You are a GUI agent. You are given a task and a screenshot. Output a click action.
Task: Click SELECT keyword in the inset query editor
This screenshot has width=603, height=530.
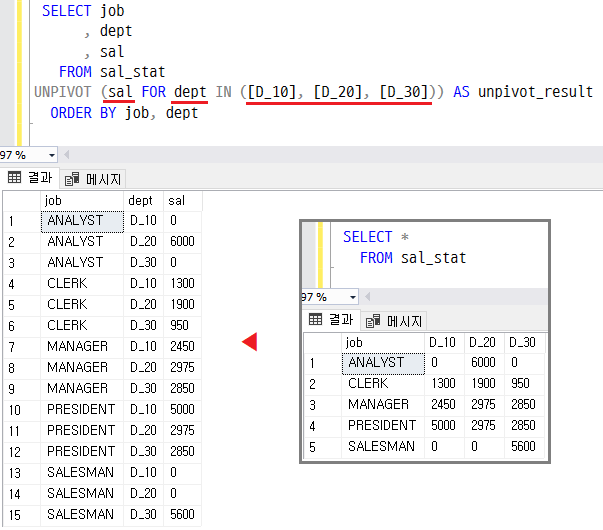[x=368, y=237]
